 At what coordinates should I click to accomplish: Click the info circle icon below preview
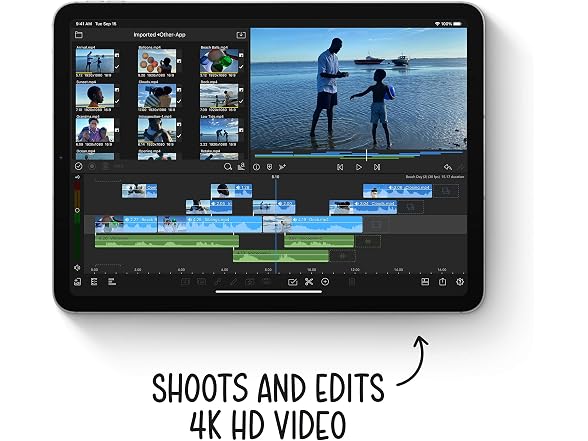tap(256, 167)
